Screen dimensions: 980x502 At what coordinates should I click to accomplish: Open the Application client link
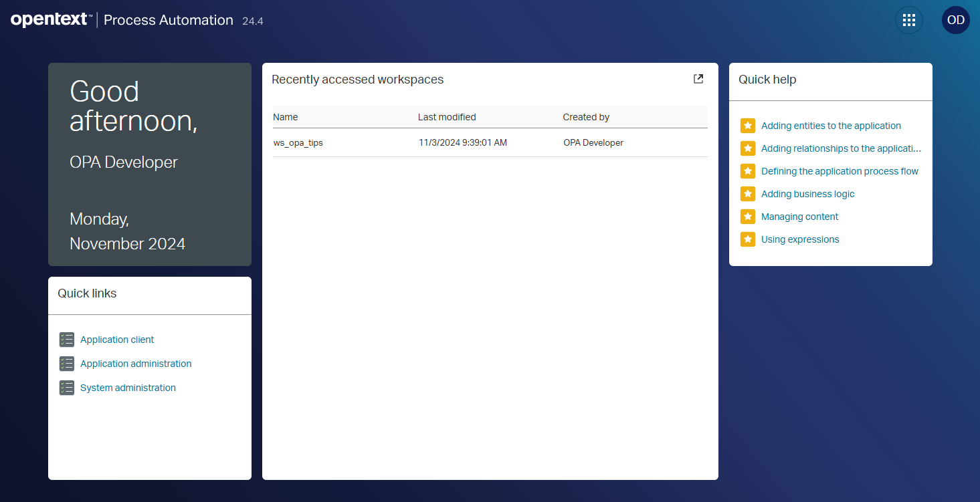[117, 340]
